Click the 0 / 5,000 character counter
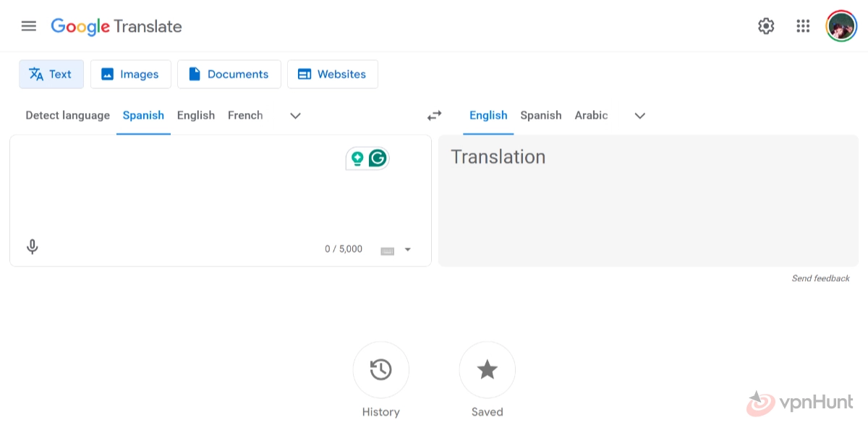 pyautogui.click(x=344, y=249)
